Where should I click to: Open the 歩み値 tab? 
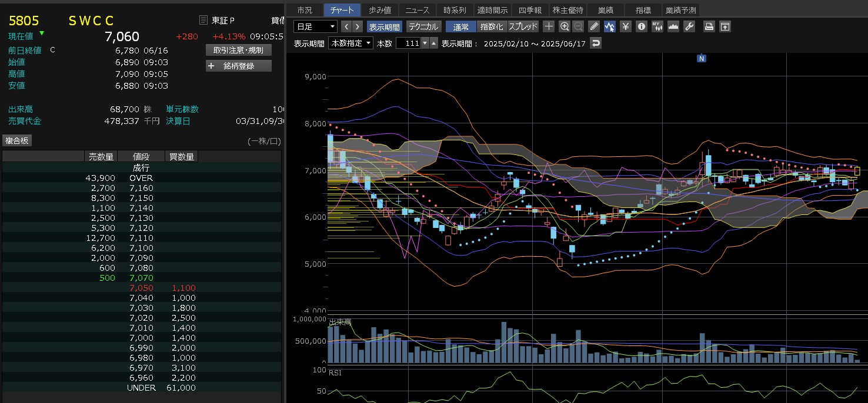(380, 10)
